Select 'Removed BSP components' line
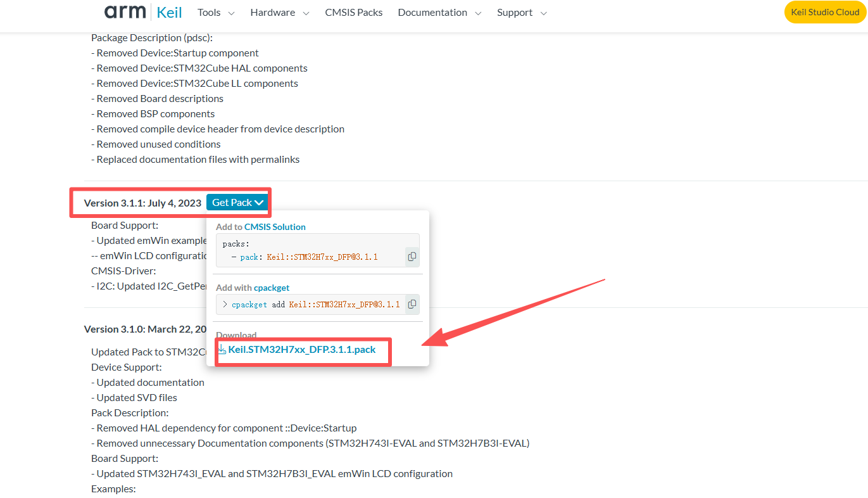 click(153, 114)
